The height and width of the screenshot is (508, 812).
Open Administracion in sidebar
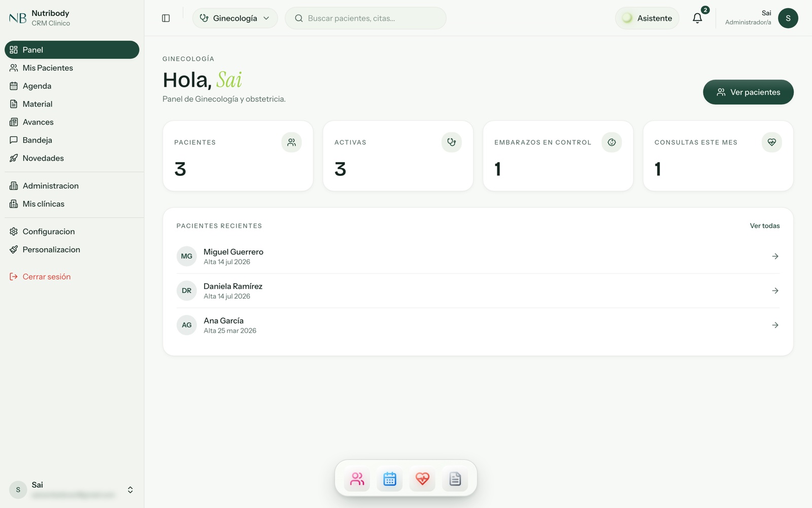tap(72, 186)
